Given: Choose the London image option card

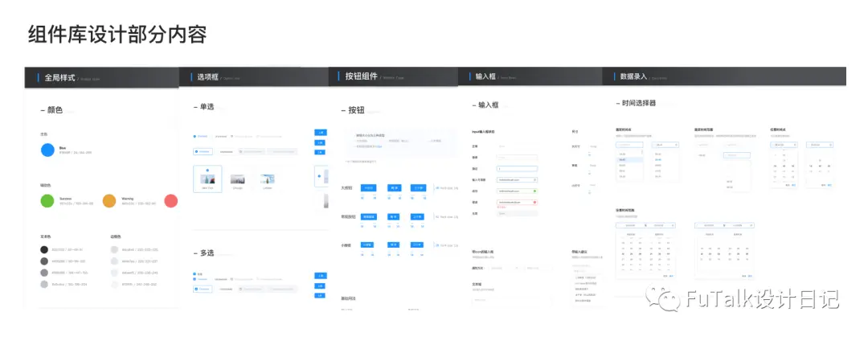Looking at the screenshot, I should (x=268, y=179).
